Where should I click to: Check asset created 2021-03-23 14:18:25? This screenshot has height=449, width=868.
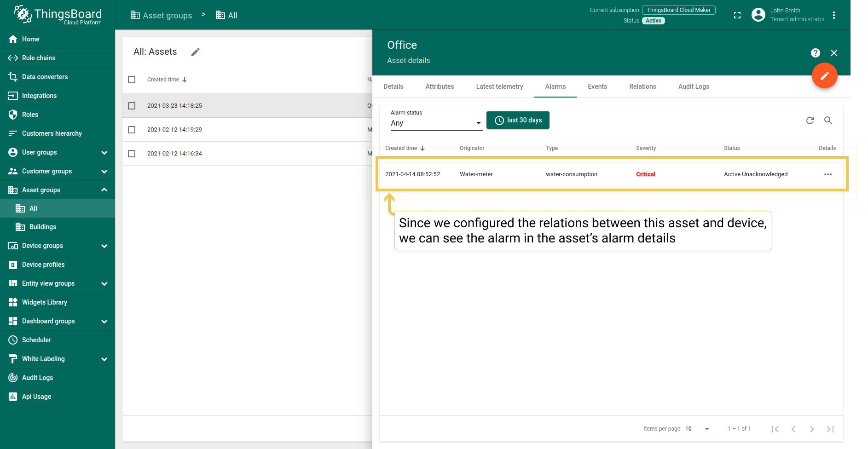(132, 106)
